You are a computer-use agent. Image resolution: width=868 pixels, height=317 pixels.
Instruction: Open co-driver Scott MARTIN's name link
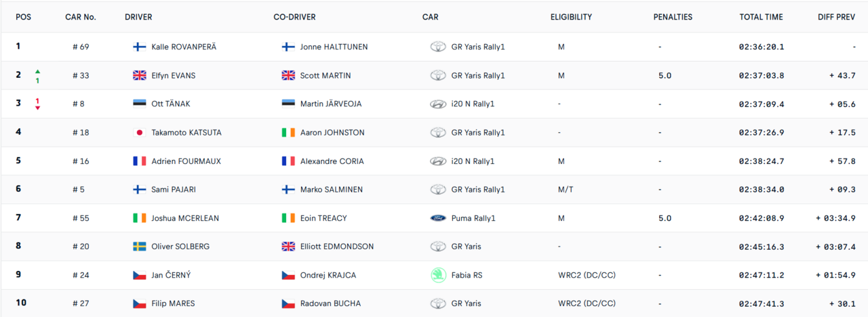pos(325,76)
